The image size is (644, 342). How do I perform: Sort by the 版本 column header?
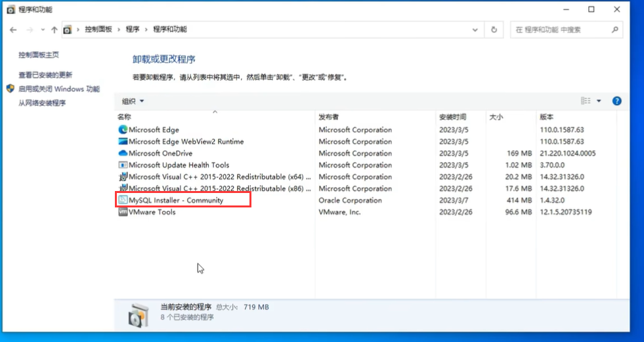(x=547, y=117)
